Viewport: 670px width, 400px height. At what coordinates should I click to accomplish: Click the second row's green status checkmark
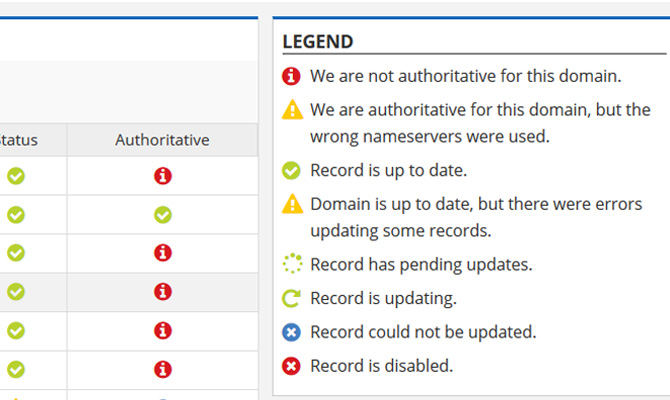click(17, 215)
